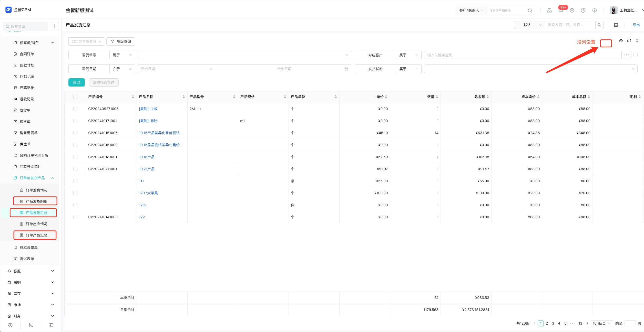Open the 10.18产品 product link
Screen dimensions: 644x332
point(147,157)
